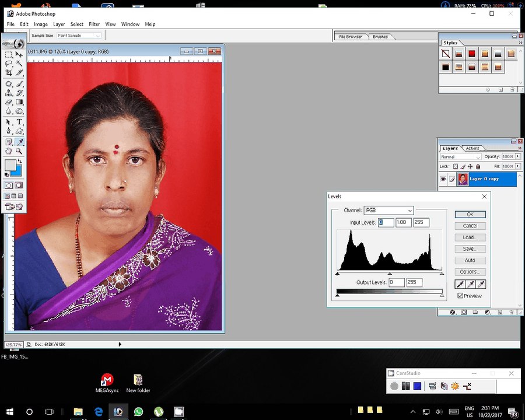Select the Gradient tool
This screenshot has width=525, height=420.
[19, 102]
